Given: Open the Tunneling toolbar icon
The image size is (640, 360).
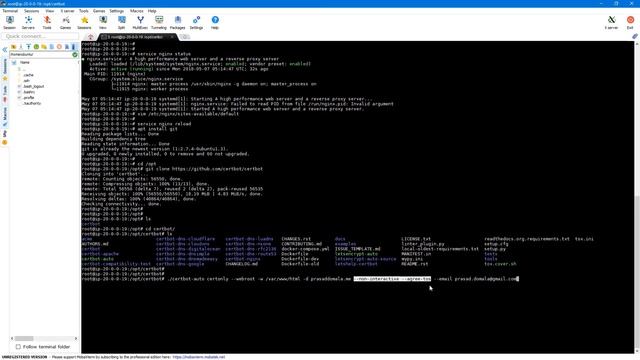Looking at the screenshot, I should point(159,22).
